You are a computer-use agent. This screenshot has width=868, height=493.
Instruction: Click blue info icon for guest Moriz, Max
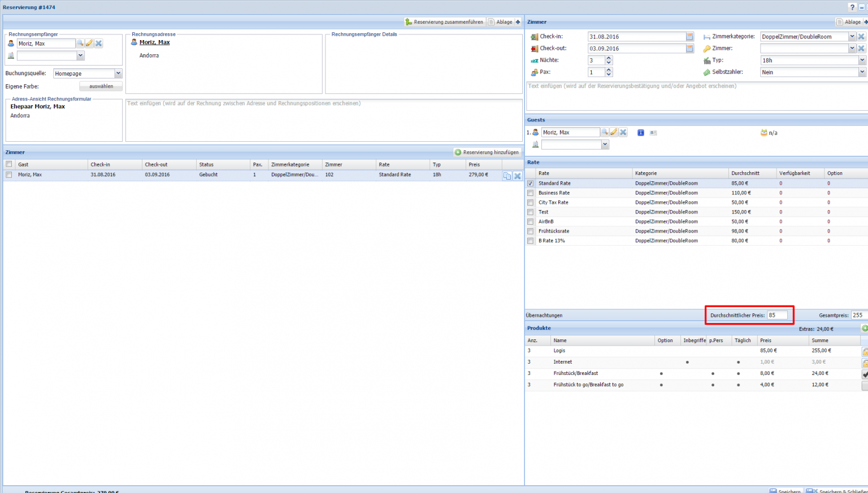641,133
